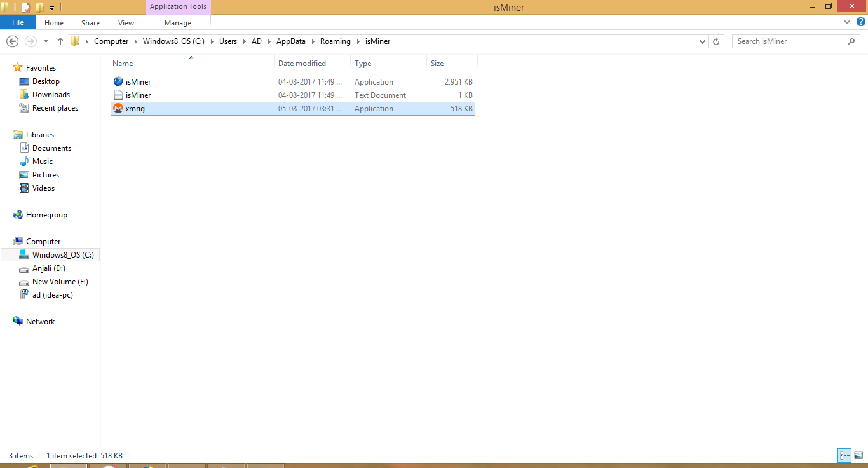The image size is (868, 468).
Task: Switch to Details view in status bar
Action: pyautogui.click(x=844, y=455)
